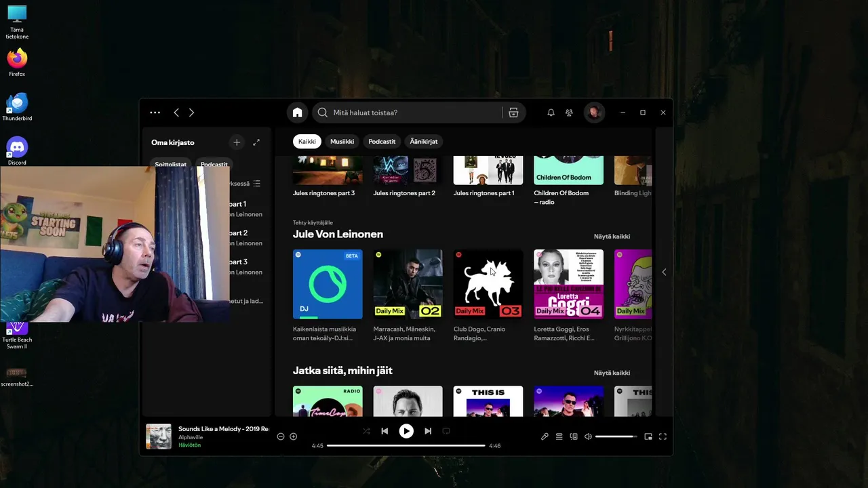Open Jules ringtones part 2 title
The width and height of the screenshot is (868, 488).
(x=404, y=193)
